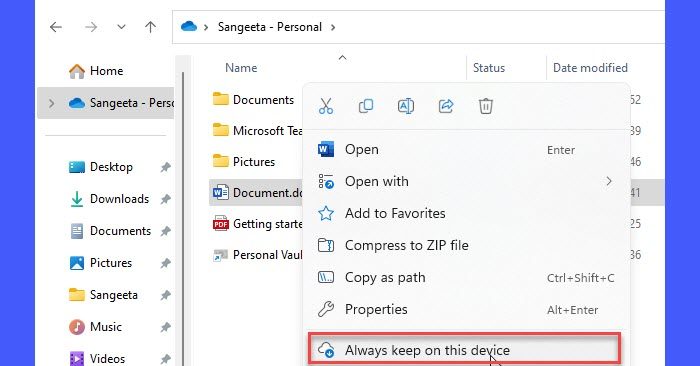The image size is (700, 366).
Task: Select Copy as path
Action: [466, 277]
